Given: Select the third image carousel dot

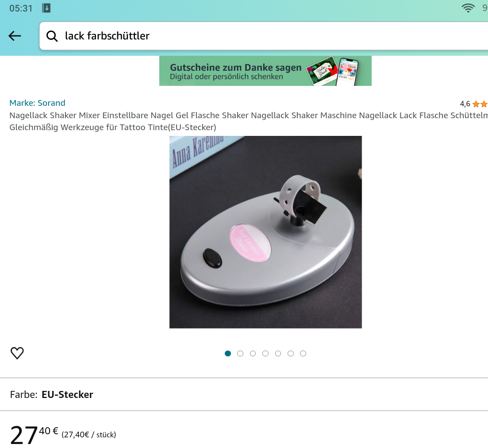Looking at the screenshot, I should (x=253, y=353).
